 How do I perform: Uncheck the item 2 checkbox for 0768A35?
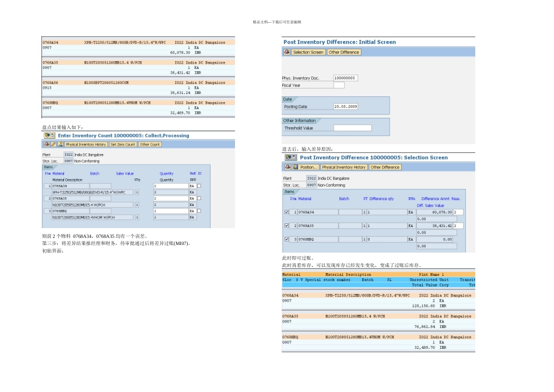(286, 225)
